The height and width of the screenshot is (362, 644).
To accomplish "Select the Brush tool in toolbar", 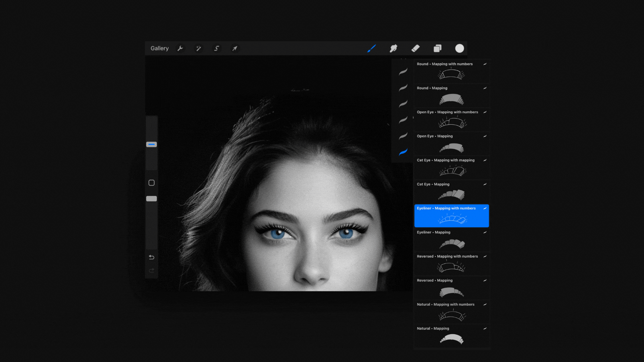I will pyautogui.click(x=372, y=48).
